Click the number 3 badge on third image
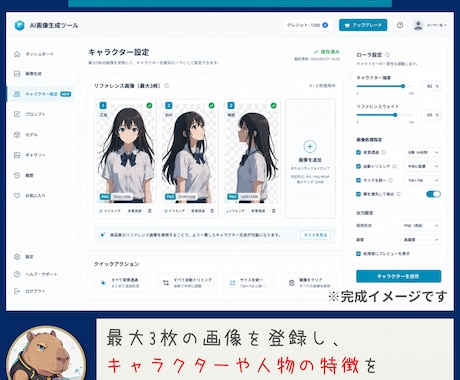 pos(231,106)
